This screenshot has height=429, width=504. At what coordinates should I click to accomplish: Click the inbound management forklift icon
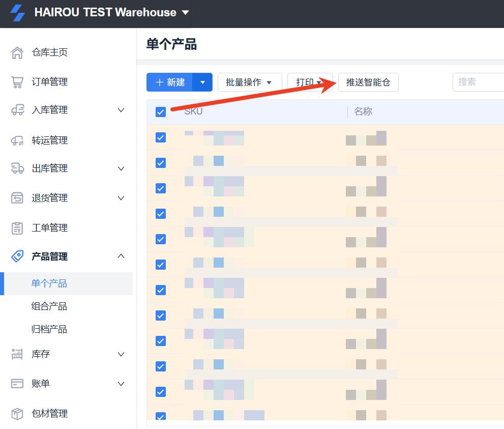[17, 110]
